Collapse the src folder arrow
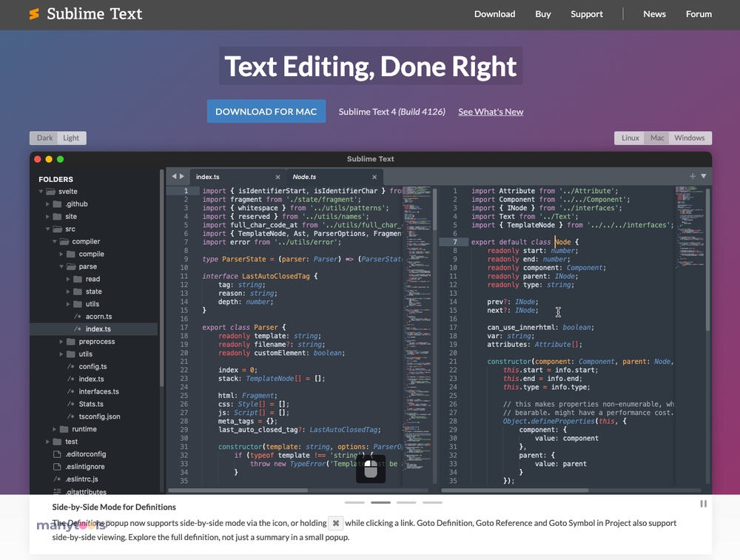Image resolution: width=740 pixels, height=560 pixels. click(47, 229)
